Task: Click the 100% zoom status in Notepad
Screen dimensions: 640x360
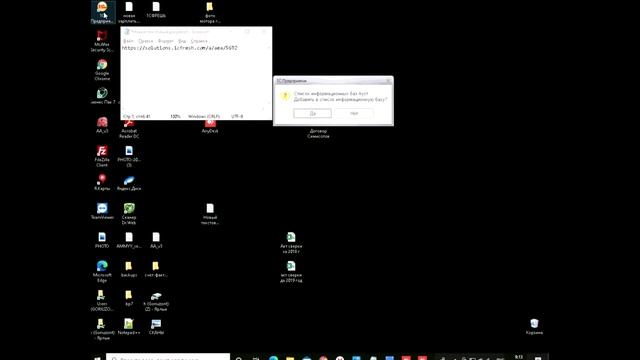Action: (176, 116)
